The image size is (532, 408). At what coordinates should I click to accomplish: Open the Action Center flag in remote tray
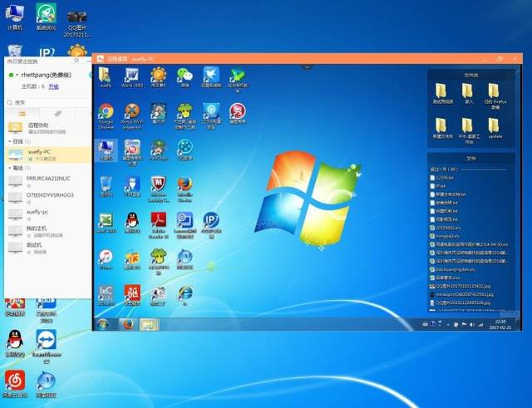point(464,325)
